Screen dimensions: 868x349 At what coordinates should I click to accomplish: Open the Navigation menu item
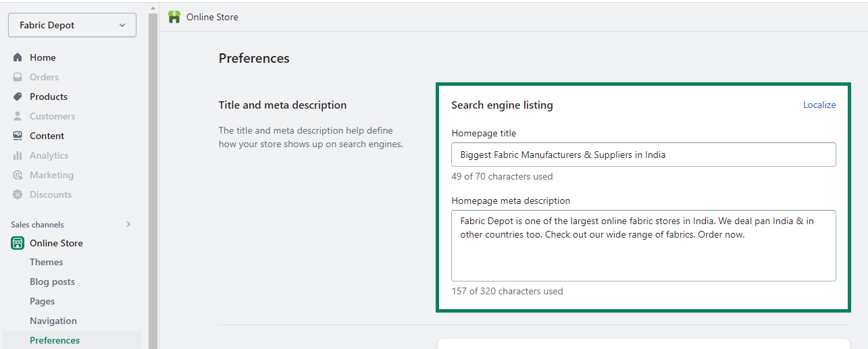click(x=53, y=321)
